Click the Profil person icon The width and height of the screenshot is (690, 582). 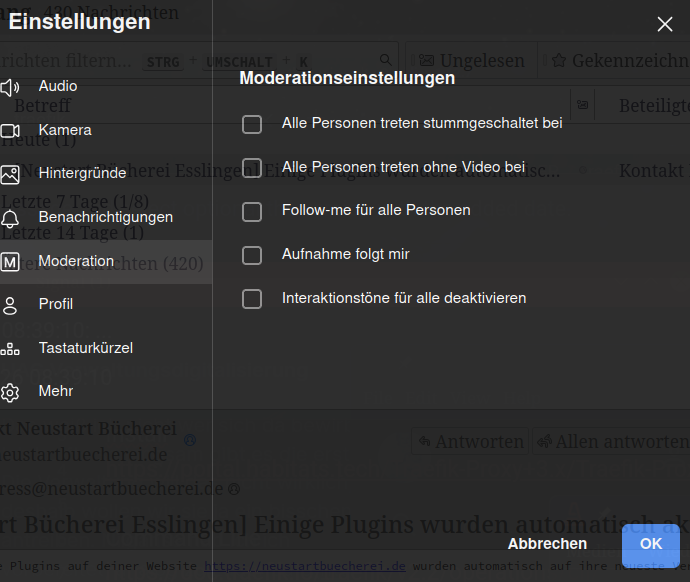[10, 305]
